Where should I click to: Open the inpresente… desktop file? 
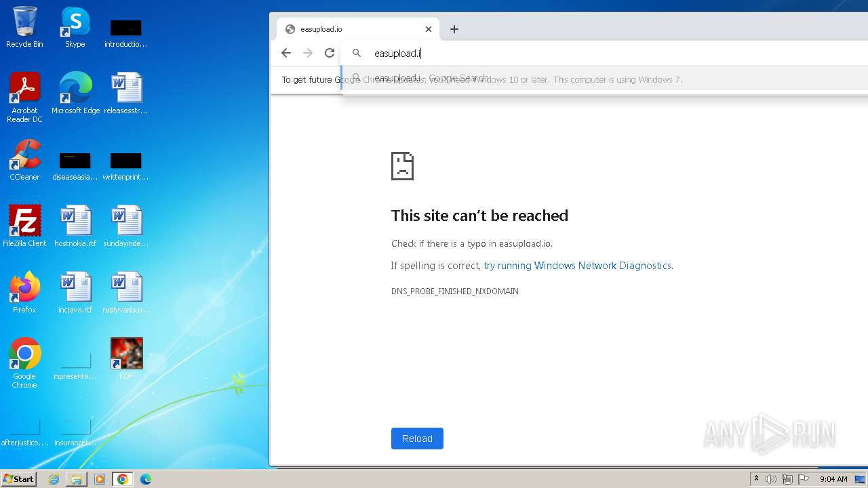click(x=75, y=365)
